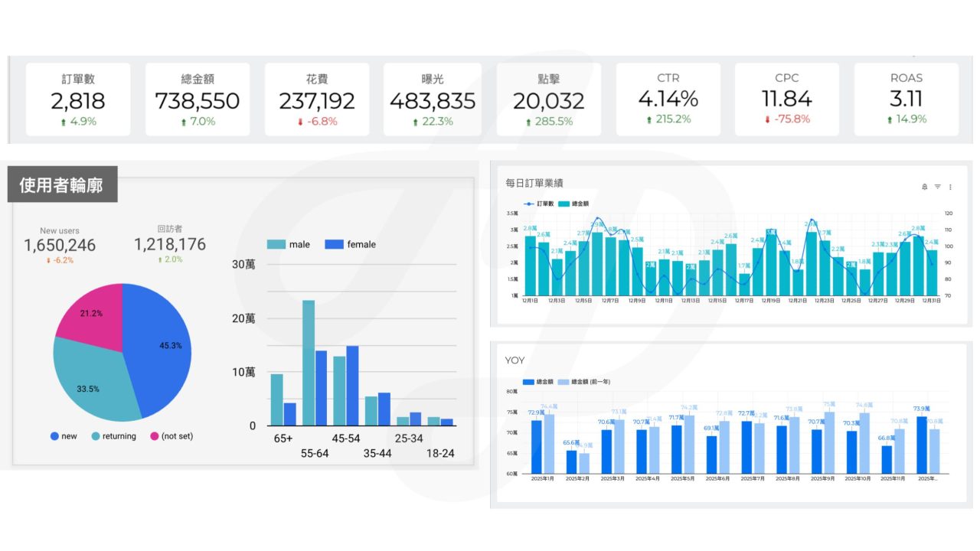
Task: Toggle 訂單數 line in daily chart legend
Action: pos(539,204)
